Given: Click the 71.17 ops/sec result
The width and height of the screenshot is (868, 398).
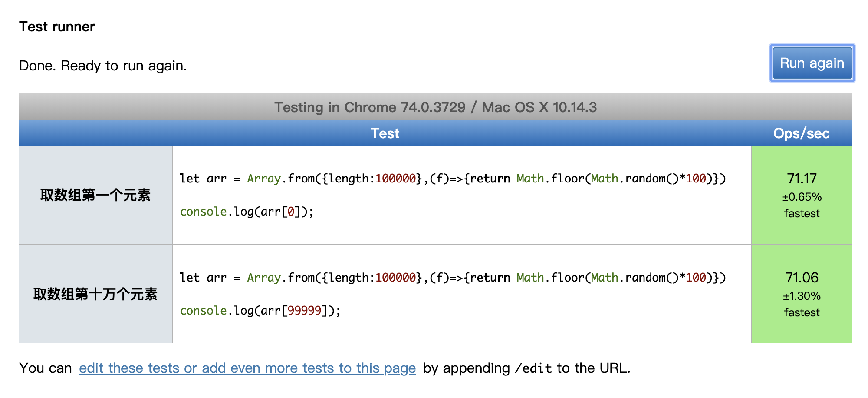Looking at the screenshot, I should tap(802, 179).
